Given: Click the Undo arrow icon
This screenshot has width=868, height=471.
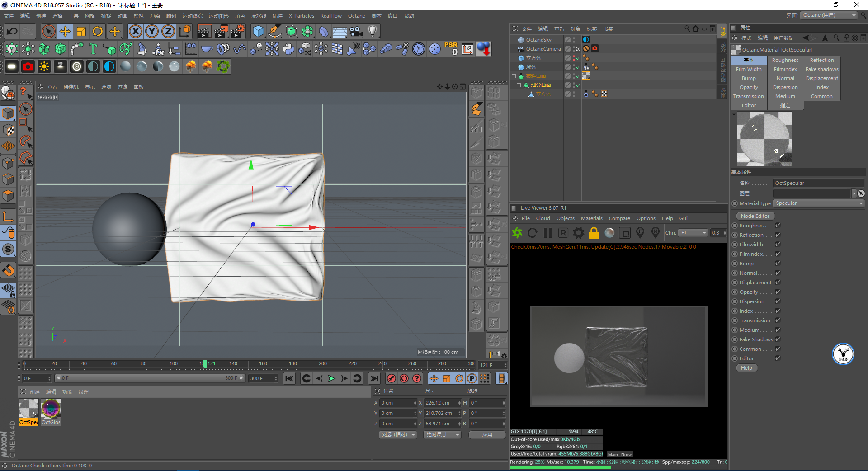Looking at the screenshot, I should (12, 31).
